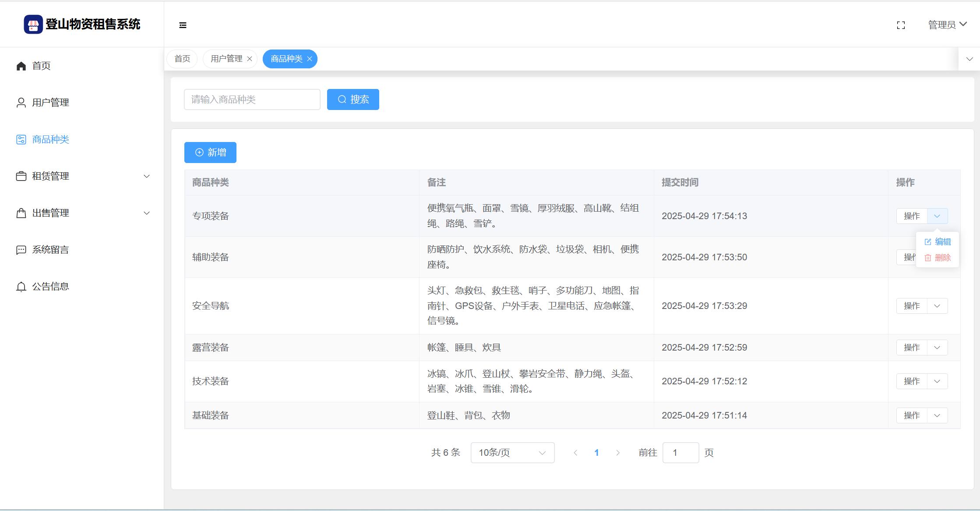Choose 编辑 from the open action menu
This screenshot has height=511, width=980.
938,242
